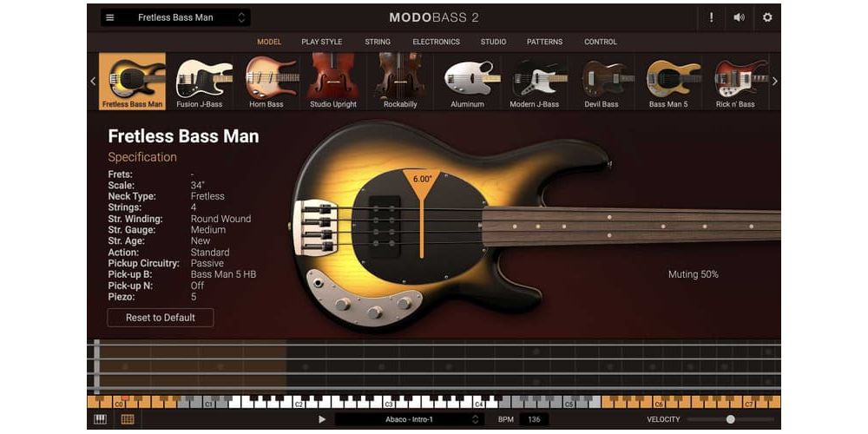The height and width of the screenshot is (434, 868).
Task: Select the Rick n' Bass model
Action: pyautogui.click(x=735, y=82)
